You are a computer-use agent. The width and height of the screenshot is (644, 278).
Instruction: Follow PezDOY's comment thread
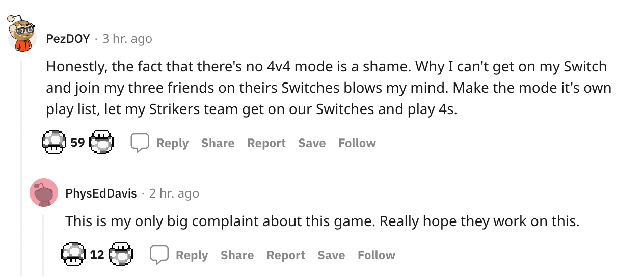point(357,143)
